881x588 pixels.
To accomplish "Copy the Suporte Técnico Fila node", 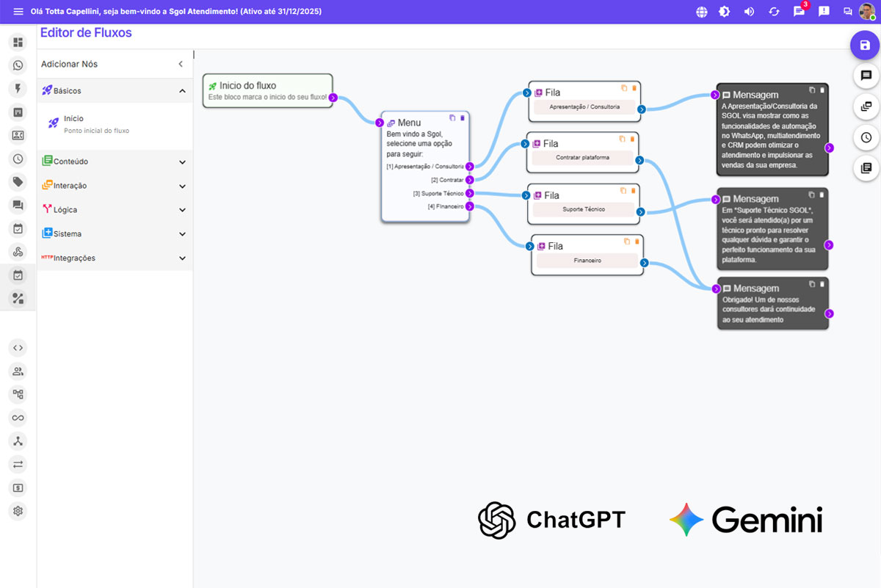I will (623, 190).
